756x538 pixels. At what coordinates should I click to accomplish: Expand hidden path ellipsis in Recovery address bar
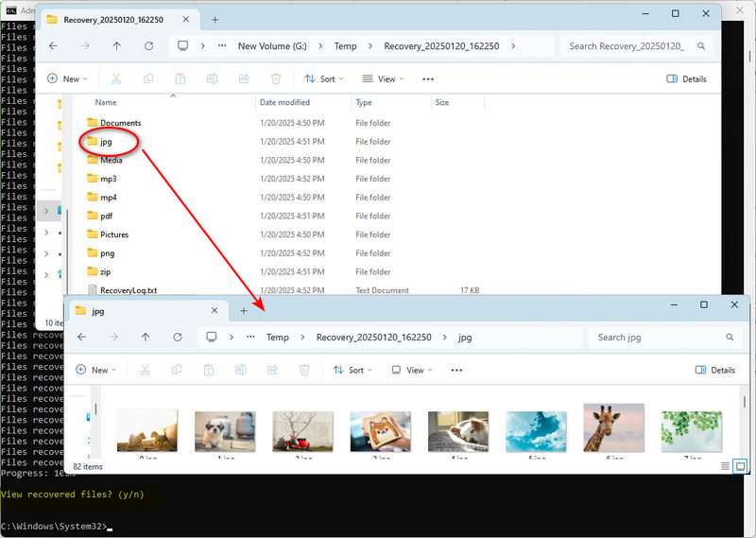tap(222, 45)
